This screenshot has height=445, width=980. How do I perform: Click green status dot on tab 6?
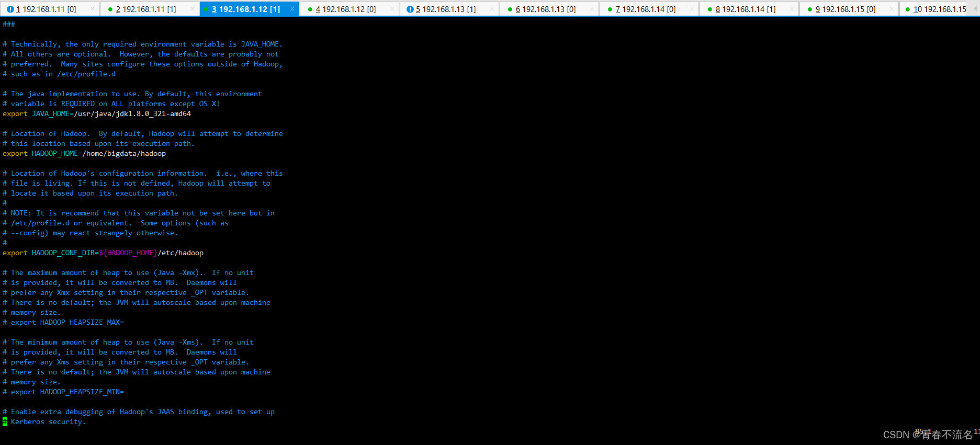point(510,9)
